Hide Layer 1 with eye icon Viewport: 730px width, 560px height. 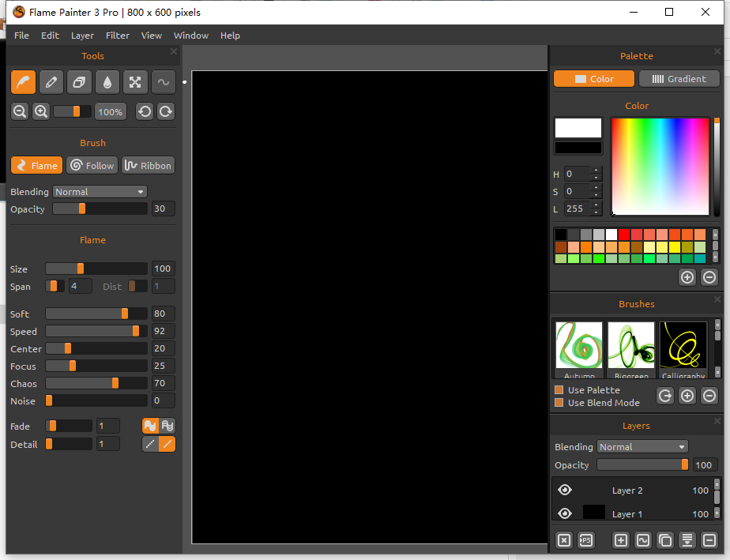pyautogui.click(x=565, y=513)
